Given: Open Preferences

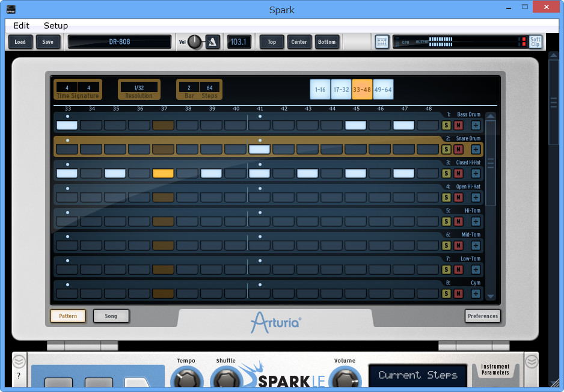Looking at the screenshot, I should tap(483, 316).
